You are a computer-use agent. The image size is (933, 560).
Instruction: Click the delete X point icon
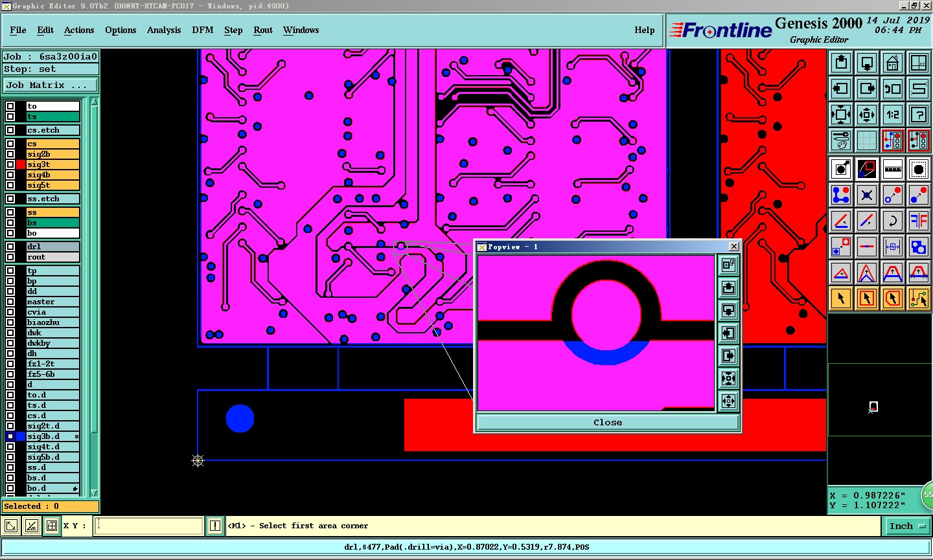[x=867, y=195]
